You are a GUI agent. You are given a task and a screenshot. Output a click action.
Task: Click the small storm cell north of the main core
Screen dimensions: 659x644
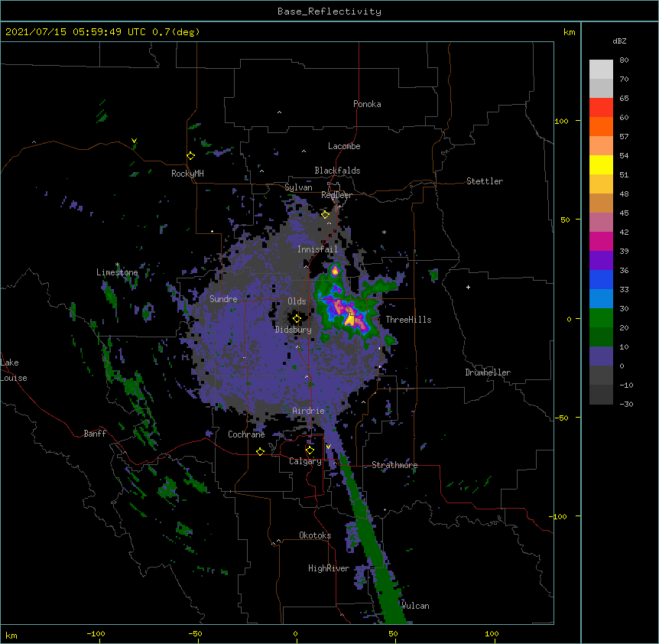[x=335, y=270]
